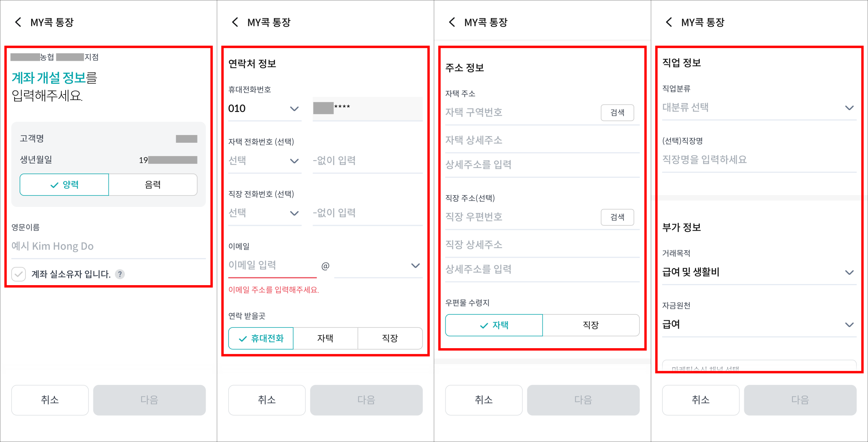Viewport: 868px width, 442px height.
Task: Tap back arrow on address info screen
Action: 452,22
